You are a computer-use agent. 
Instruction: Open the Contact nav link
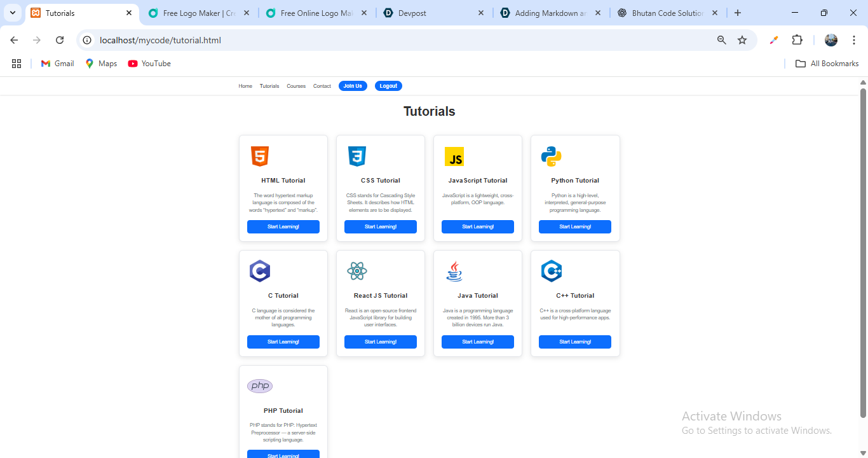322,86
